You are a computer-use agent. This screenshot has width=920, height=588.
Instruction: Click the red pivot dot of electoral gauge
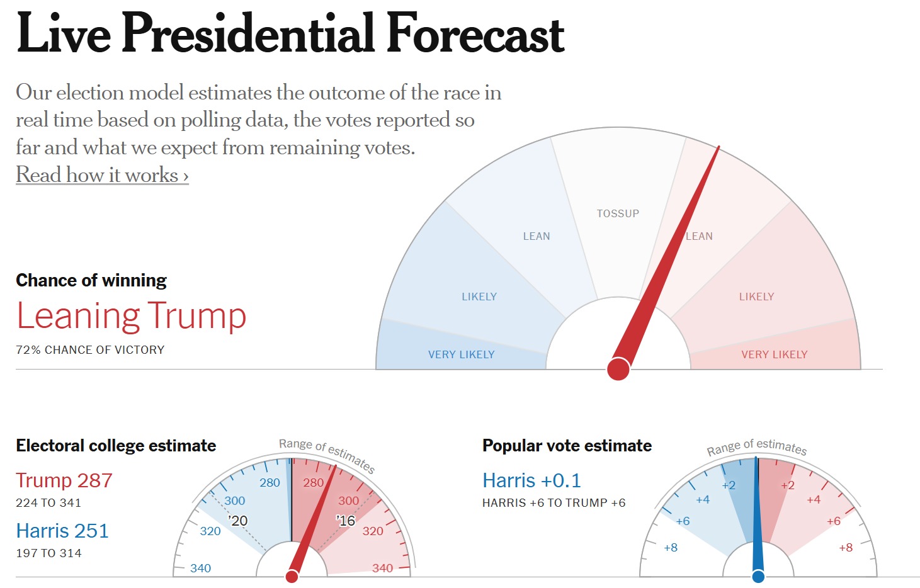click(x=292, y=576)
